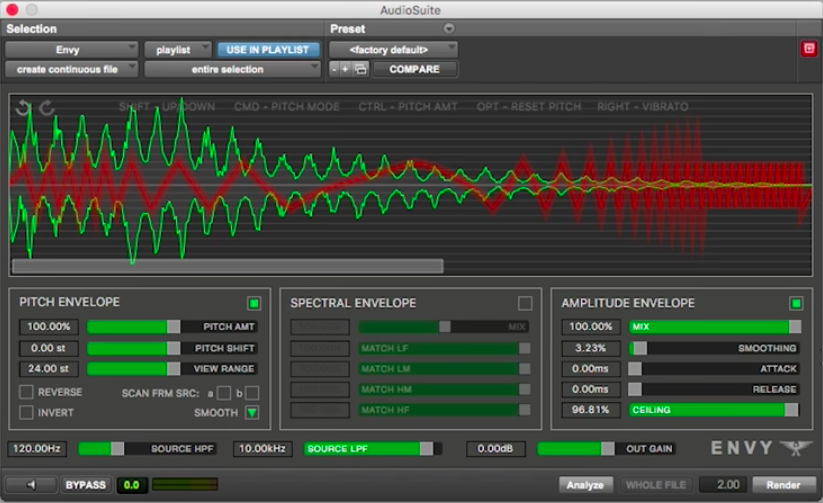The image size is (823, 503).
Task: Click the MATCH LM slider
Action: [445, 369]
